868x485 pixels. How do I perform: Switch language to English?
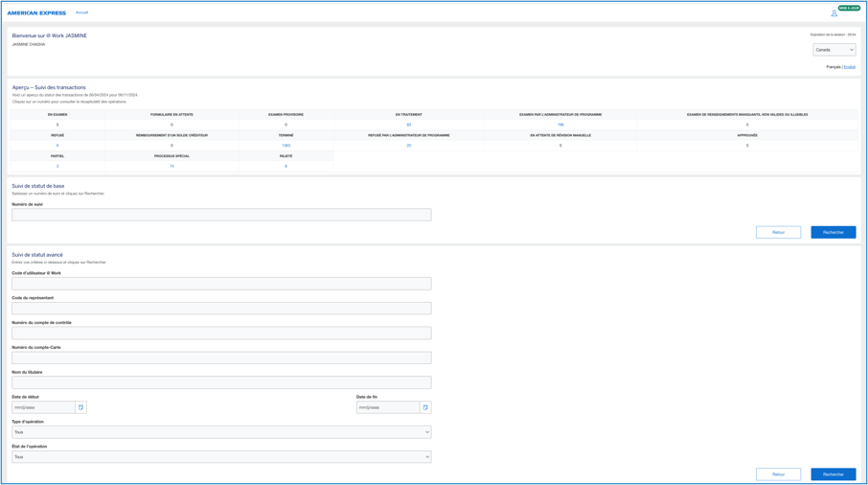click(849, 67)
